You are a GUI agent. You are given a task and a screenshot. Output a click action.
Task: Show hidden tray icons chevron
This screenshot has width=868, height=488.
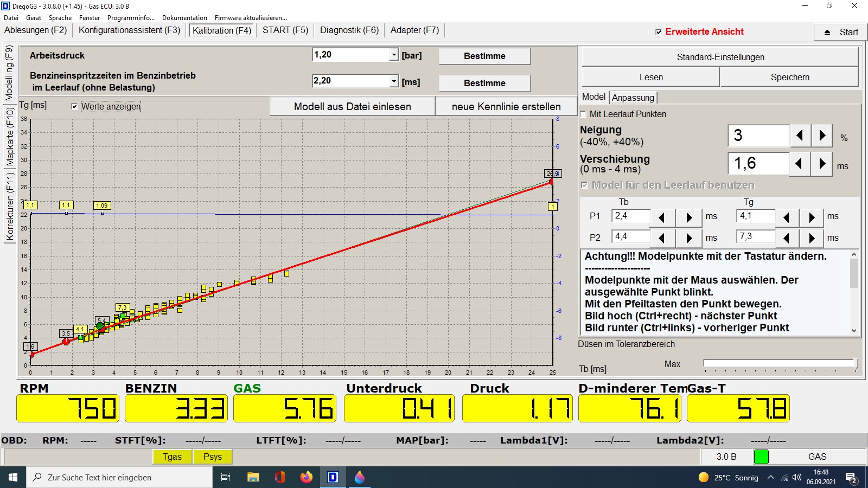(770, 478)
